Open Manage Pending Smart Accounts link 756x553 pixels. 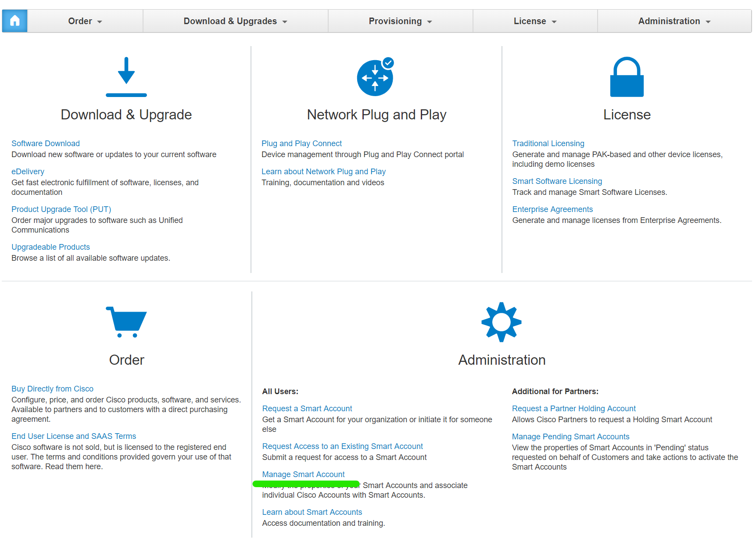[x=570, y=437]
